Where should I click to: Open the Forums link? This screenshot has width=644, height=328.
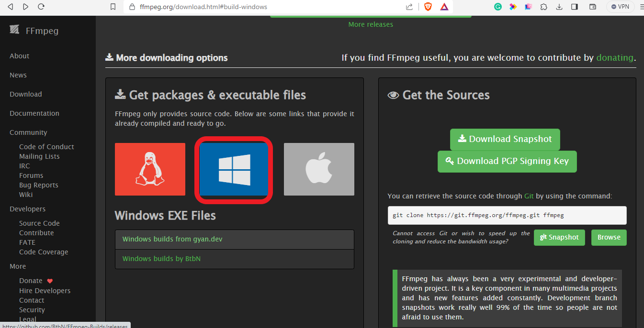[31, 175]
